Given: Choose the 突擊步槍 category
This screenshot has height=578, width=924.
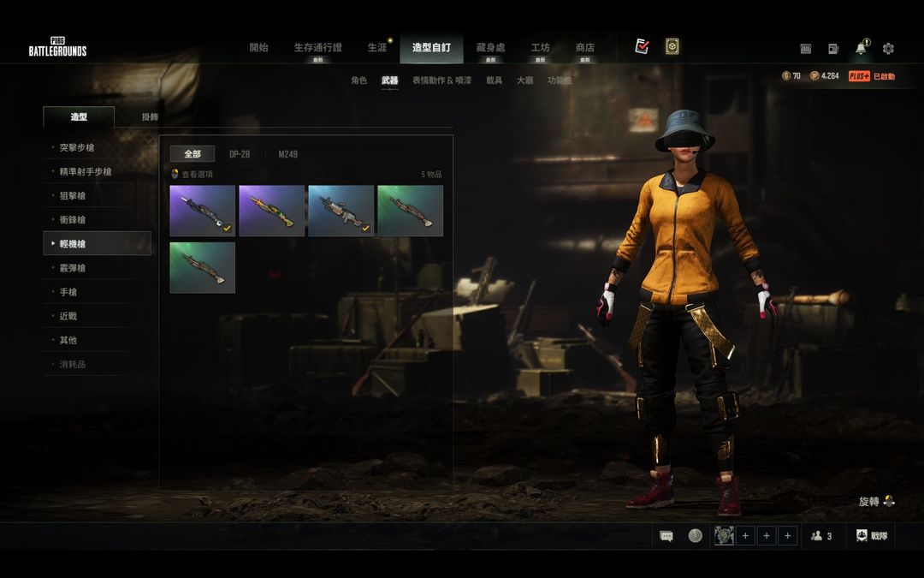Looking at the screenshot, I should [98, 147].
